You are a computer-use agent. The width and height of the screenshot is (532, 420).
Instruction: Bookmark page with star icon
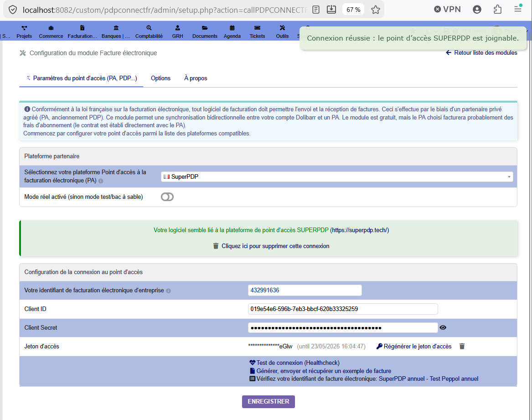375,10
